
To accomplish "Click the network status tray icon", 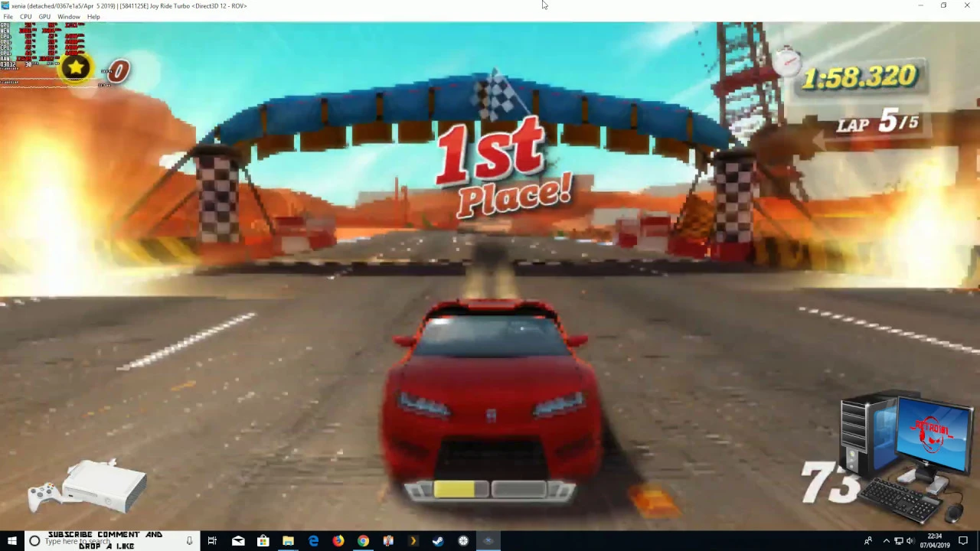I will (898, 541).
